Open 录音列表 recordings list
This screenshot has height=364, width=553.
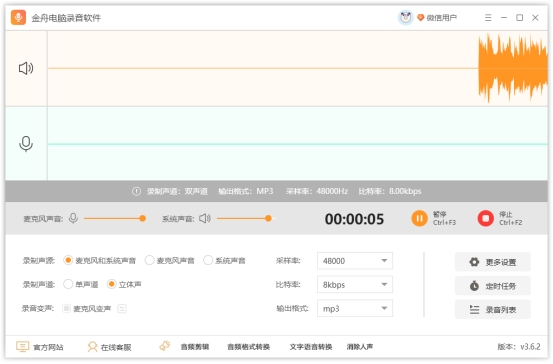coord(493,310)
